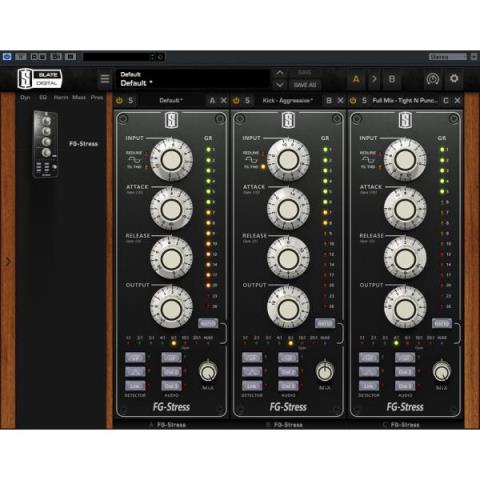This screenshot has width=480, height=480.
Task: Click the Slate S logo atop module A
Action: (x=171, y=120)
